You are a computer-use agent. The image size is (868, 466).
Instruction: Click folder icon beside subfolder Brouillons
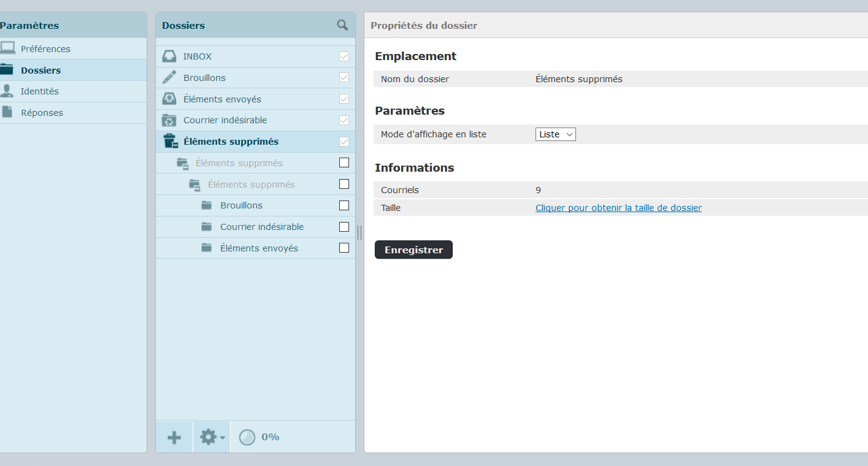(207, 205)
